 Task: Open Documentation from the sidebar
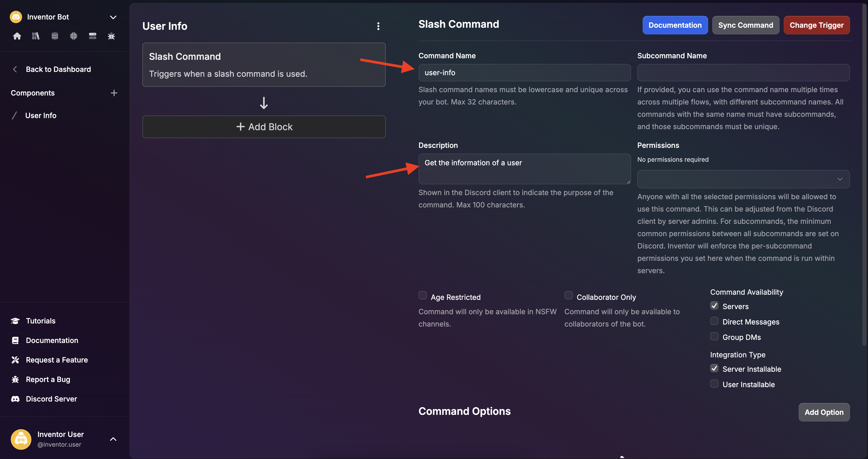pos(52,340)
